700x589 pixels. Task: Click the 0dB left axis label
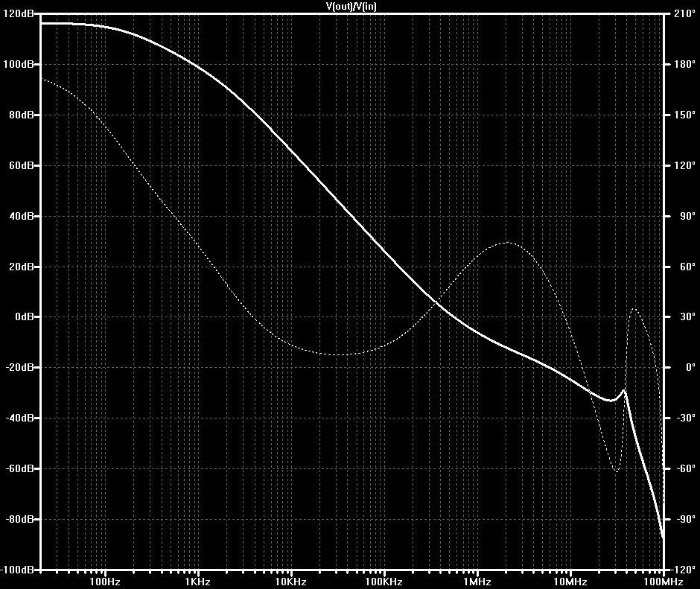[24, 316]
